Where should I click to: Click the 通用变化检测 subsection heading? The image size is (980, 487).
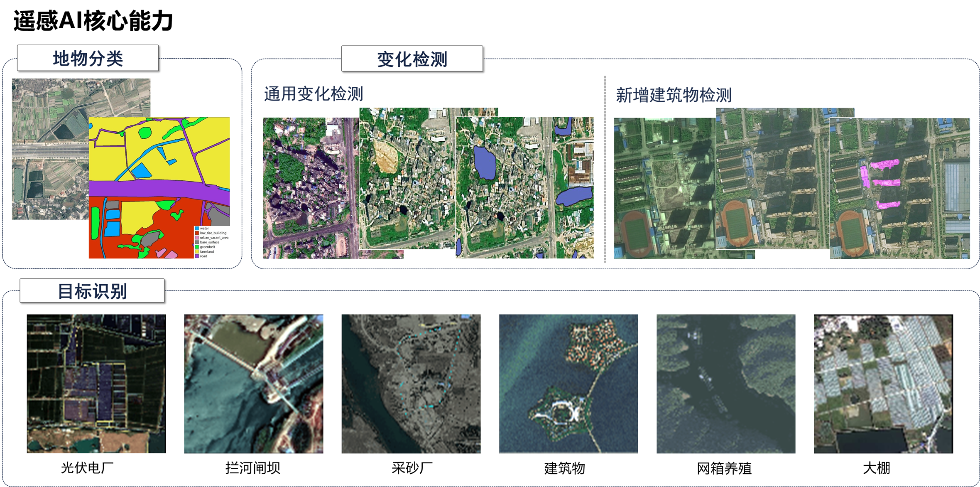(x=314, y=94)
